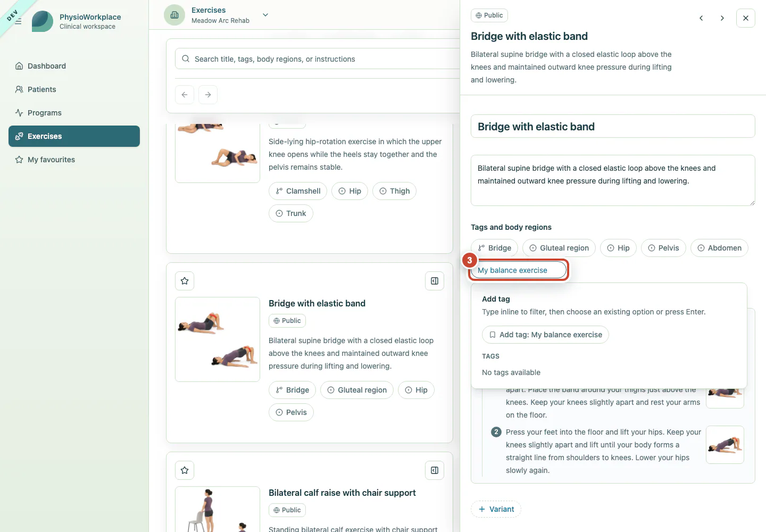Choose Add tag: My balance exercise option
This screenshot has height=532, width=766.
click(x=545, y=335)
